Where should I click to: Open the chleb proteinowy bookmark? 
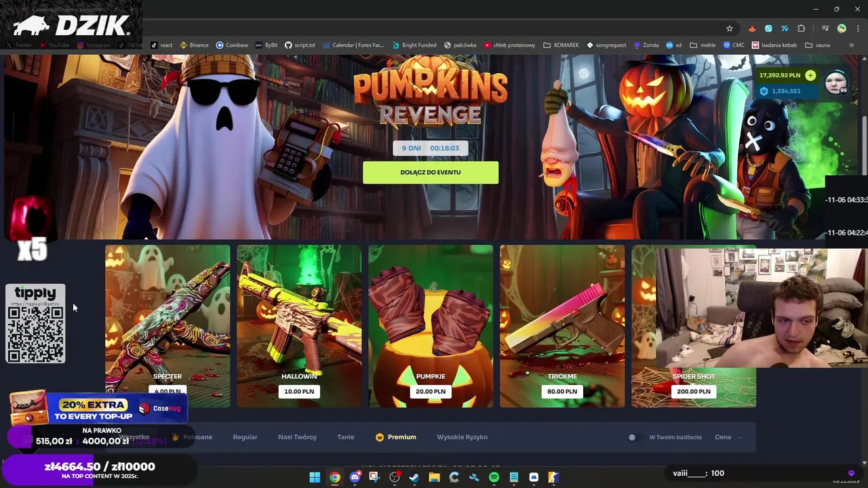tap(509, 45)
